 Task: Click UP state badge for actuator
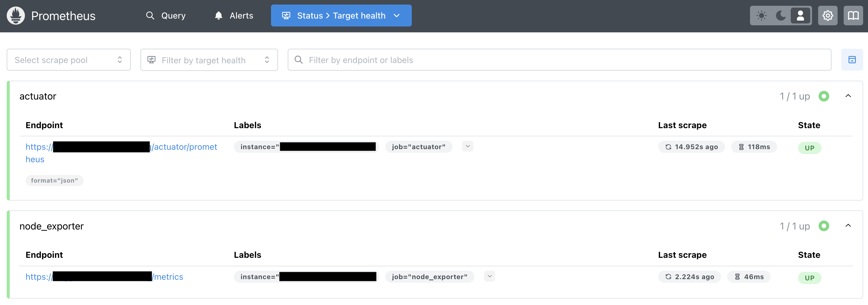[809, 148]
